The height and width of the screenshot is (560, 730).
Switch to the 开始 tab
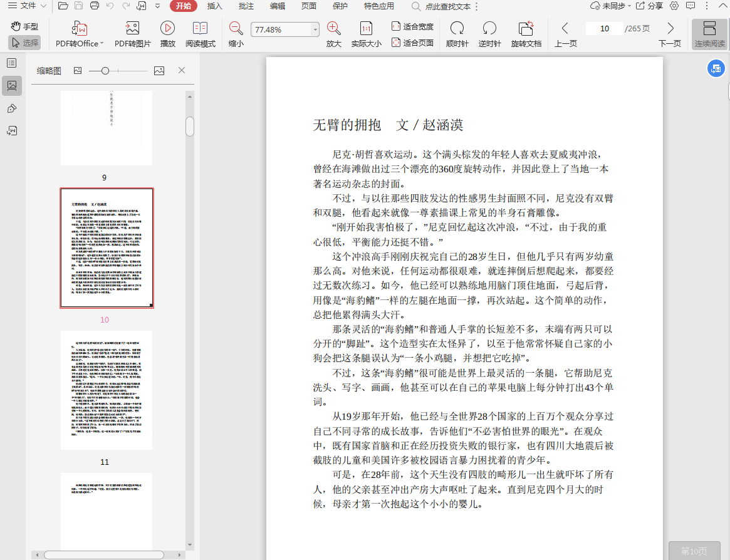pyautogui.click(x=184, y=6)
